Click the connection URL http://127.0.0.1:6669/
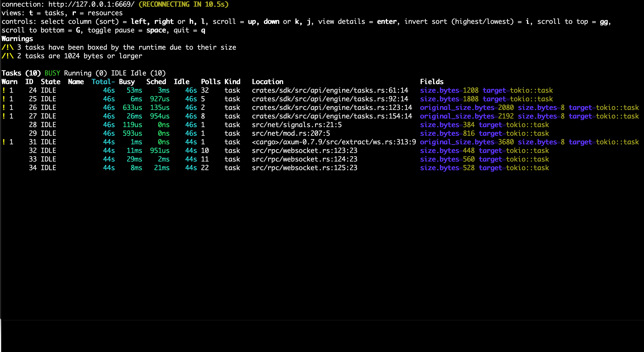The width and height of the screenshot is (644, 352). coord(91,4)
